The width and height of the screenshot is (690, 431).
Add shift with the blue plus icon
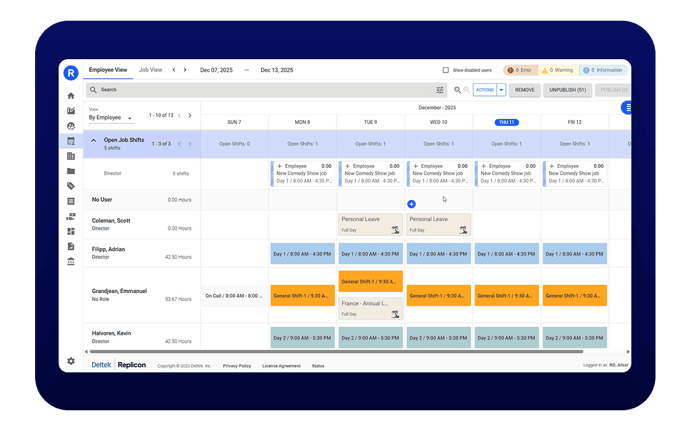tap(411, 204)
